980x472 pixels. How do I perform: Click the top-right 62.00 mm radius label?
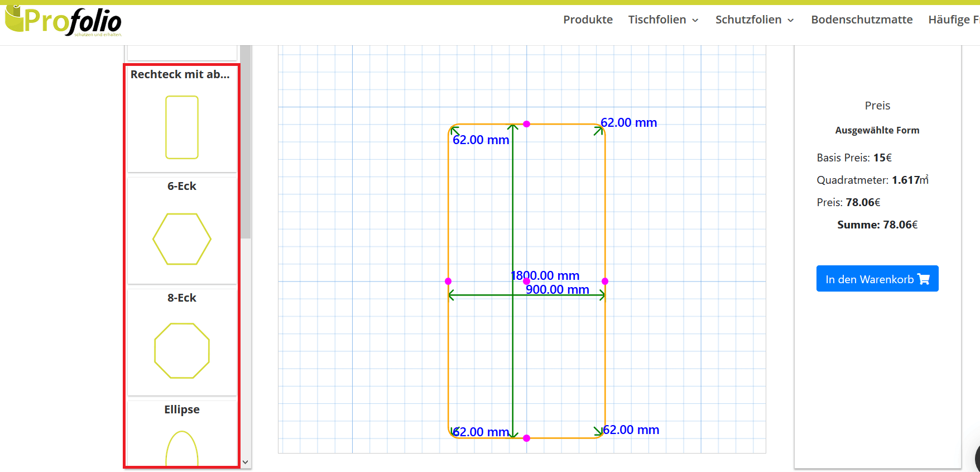[629, 122]
